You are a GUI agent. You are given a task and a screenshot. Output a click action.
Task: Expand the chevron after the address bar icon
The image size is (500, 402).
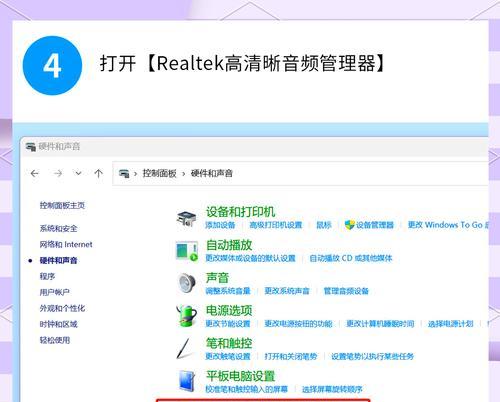click(135, 174)
